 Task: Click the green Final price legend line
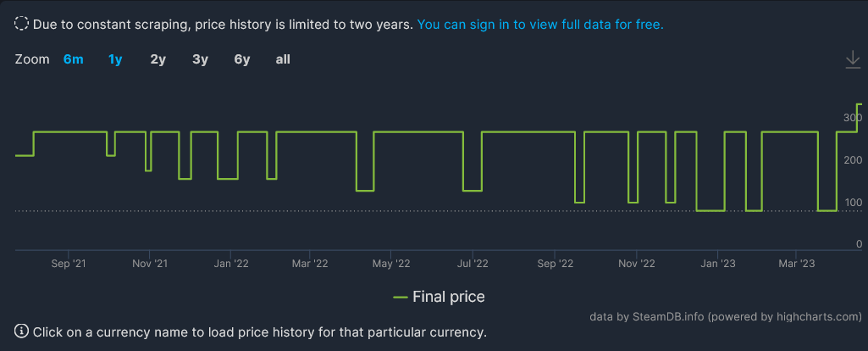(x=401, y=298)
